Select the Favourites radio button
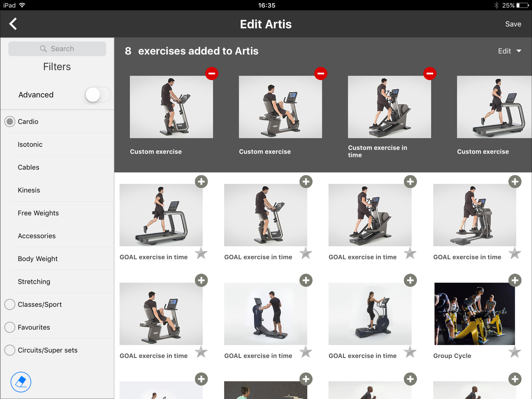Viewport: 532px width, 399px height. 10,327
